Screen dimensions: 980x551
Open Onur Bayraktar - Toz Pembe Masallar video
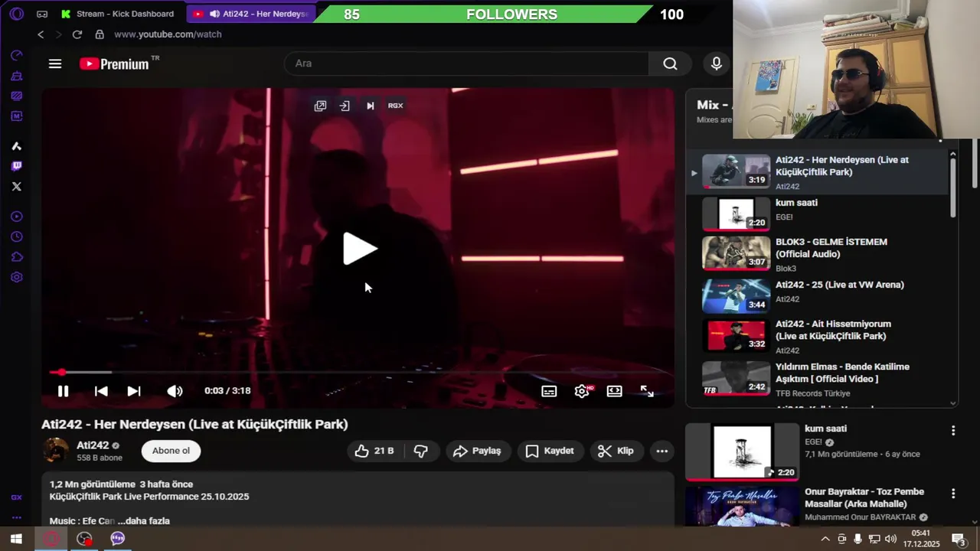click(x=742, y=507)
